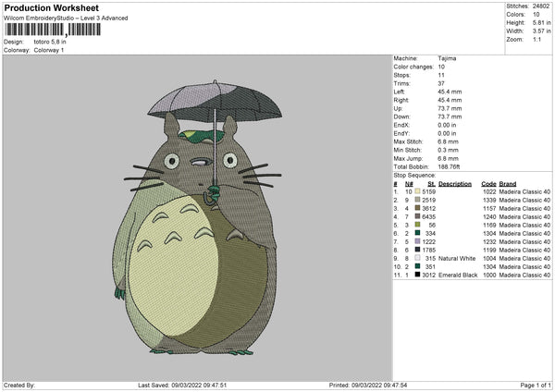Click the Min Stitch value '0.3 mm'

(448, 150)
